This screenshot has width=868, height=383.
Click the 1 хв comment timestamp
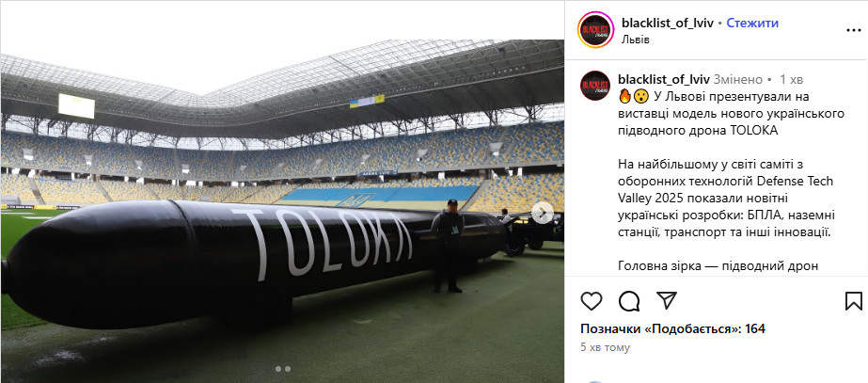pyautogui.click(x=791, y=79)
